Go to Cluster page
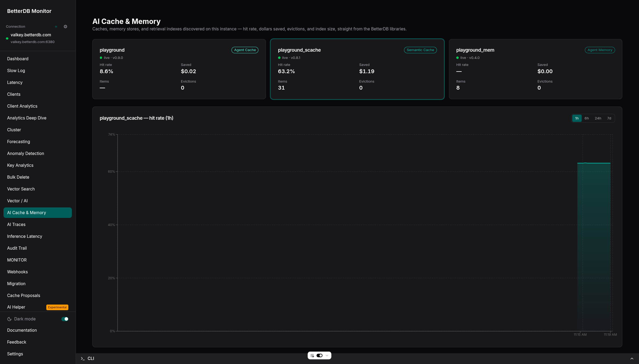This screenshot has width=639, height=364. coord(38,130)
